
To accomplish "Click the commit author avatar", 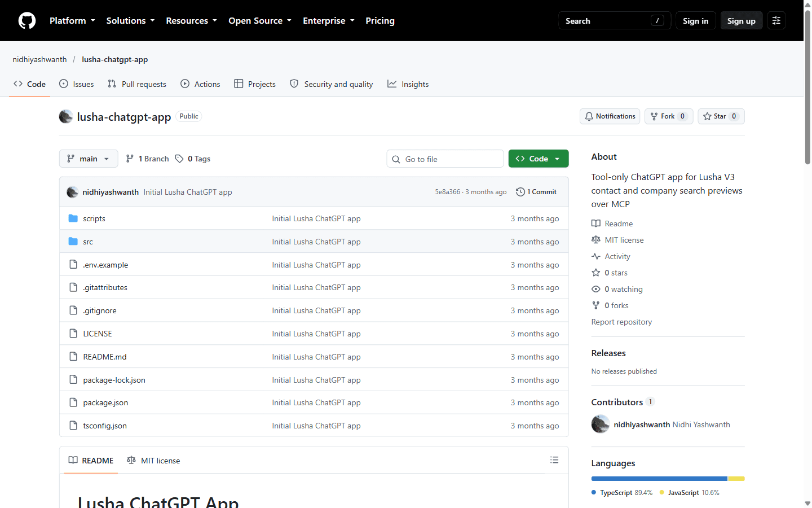I will (x=72, y=192).
